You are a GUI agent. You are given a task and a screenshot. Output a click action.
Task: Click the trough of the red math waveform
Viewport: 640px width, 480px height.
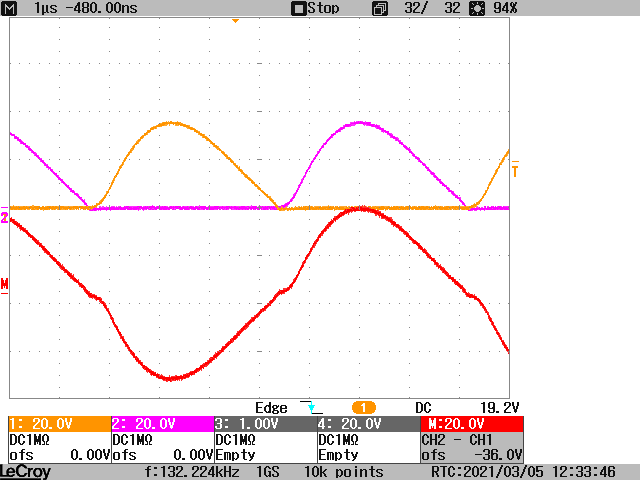click(x=170, y=378)
